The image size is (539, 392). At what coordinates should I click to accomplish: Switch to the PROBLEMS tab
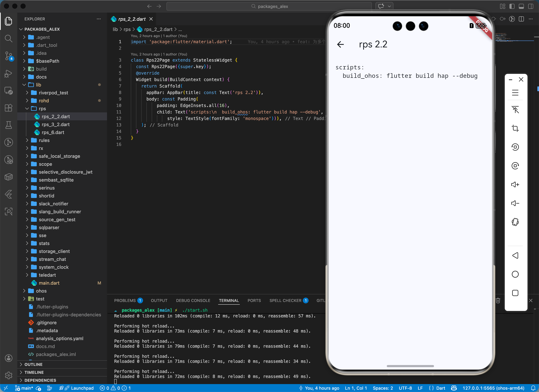[x=125, y=300]
